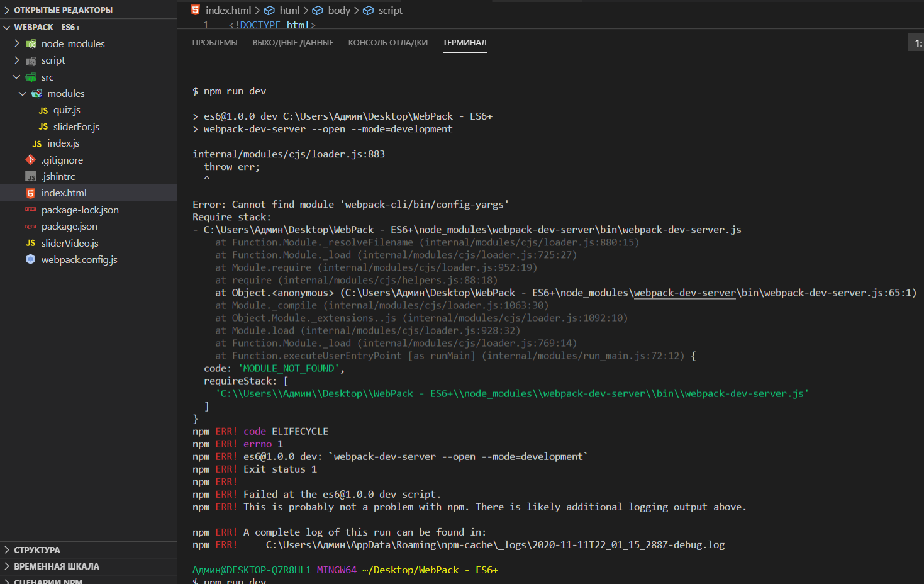The width and height of the screenshot is (924, 584).
Task: Click the body breadcrumb item
Action: (x=339, y=11)
